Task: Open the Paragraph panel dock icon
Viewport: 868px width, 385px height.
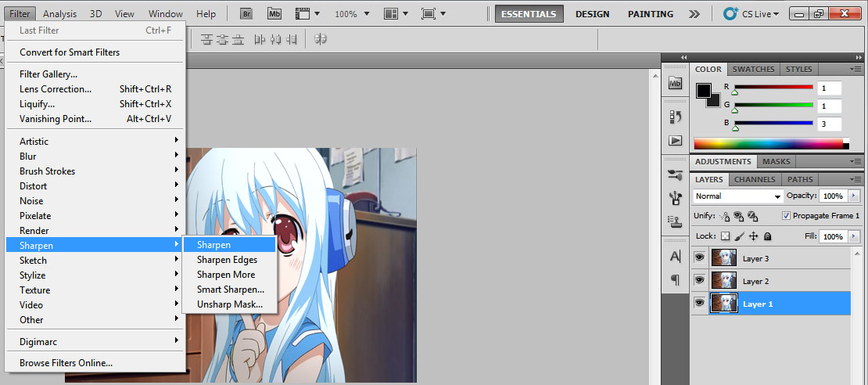Action: (675, 279)
